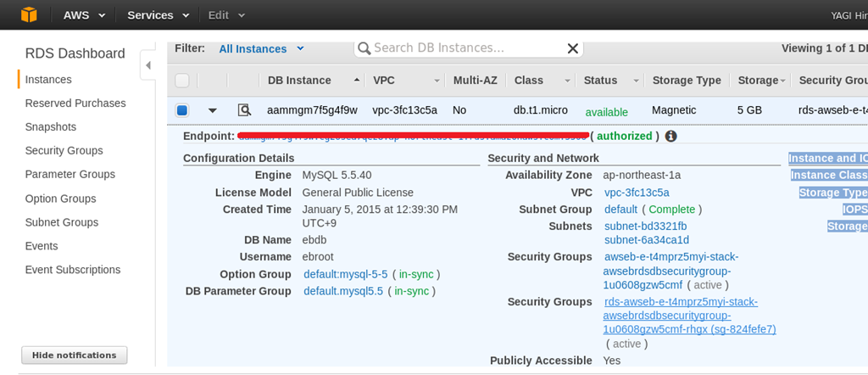
Task: Uncheck the aammgm7f5g4f9w instance checkbox
Action: pos(182,110)
